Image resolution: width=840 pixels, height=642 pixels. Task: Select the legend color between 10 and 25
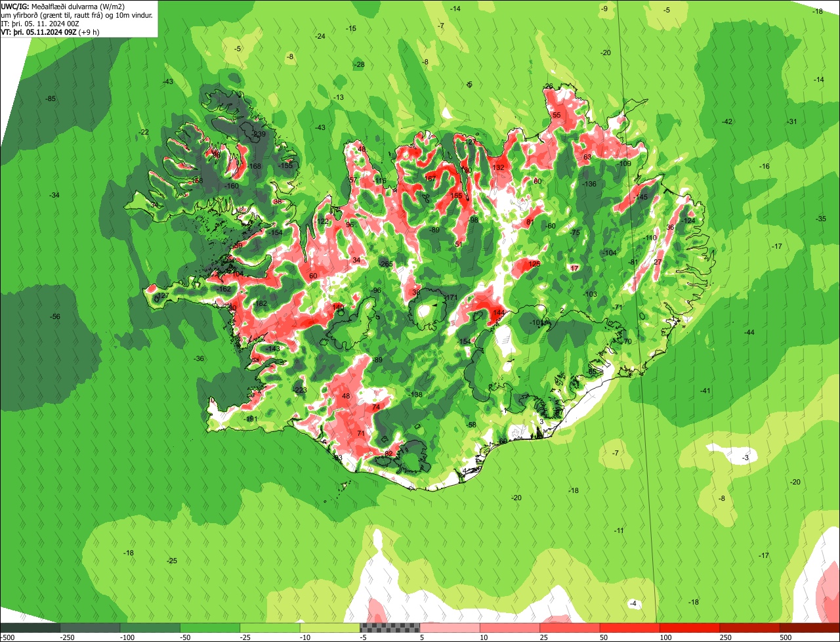(510, 627)
